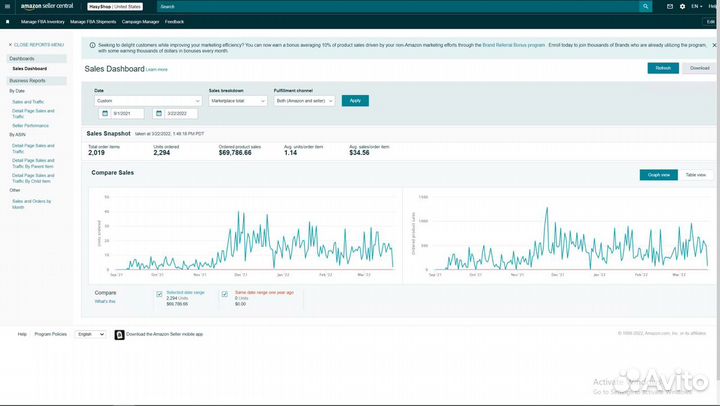The image size is (720, 406).
Task: Click the Amazon Seller mobile app icon
Action: click(x=119, y=335)
